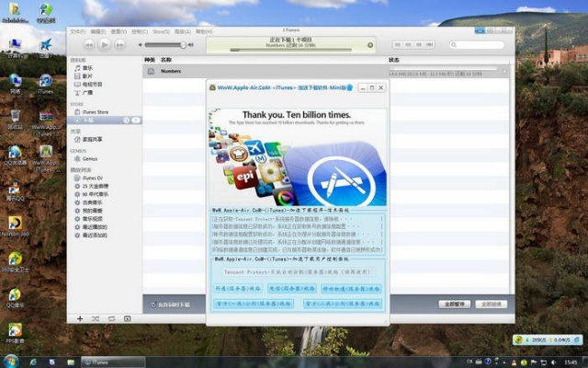Toggle shuffle icon at bottom left

[x=96, y=318]
